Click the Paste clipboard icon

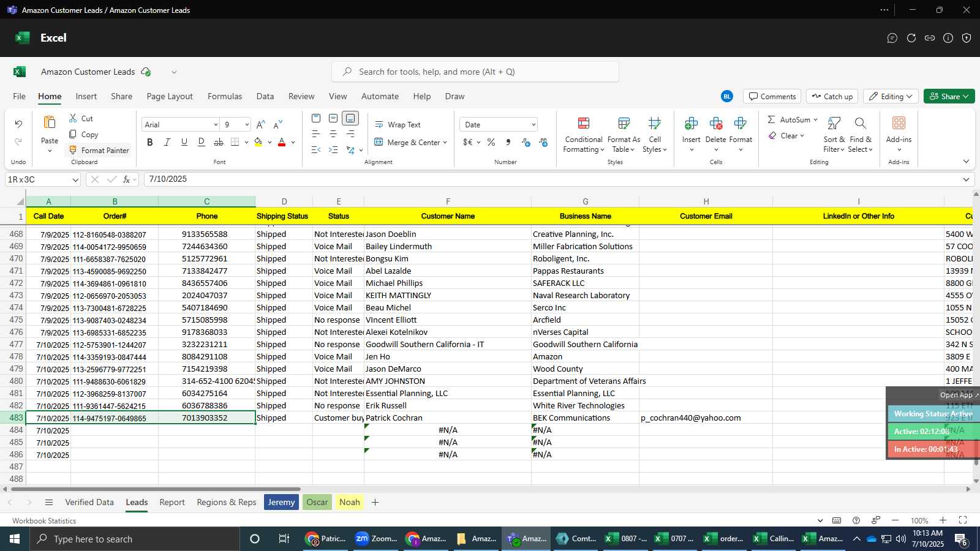click(50, 123)
